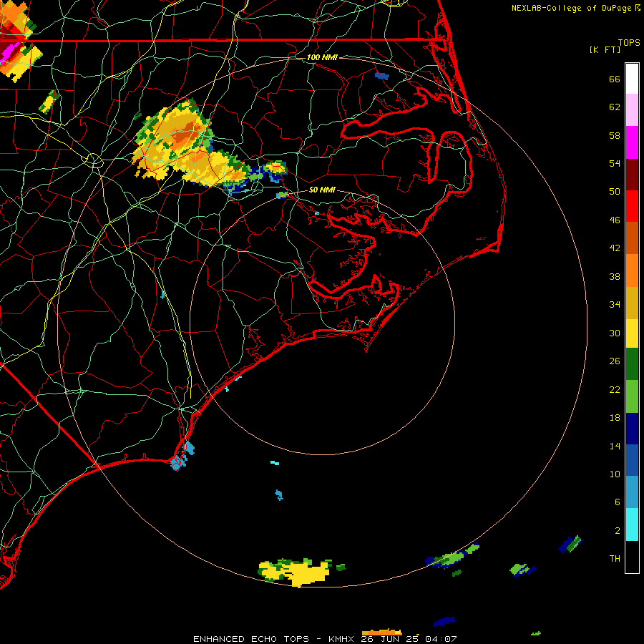Choose the dark green legend swatch

[632, 364]
